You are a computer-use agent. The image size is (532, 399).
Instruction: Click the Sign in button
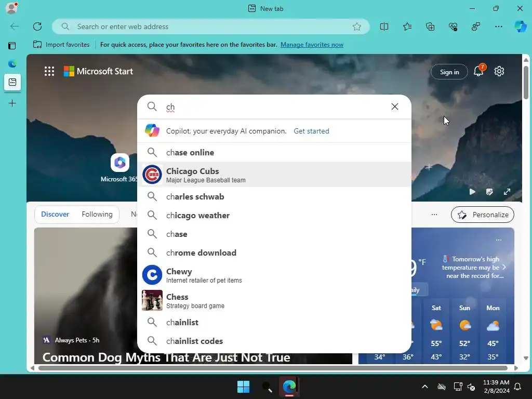click(x=449, y=72)
